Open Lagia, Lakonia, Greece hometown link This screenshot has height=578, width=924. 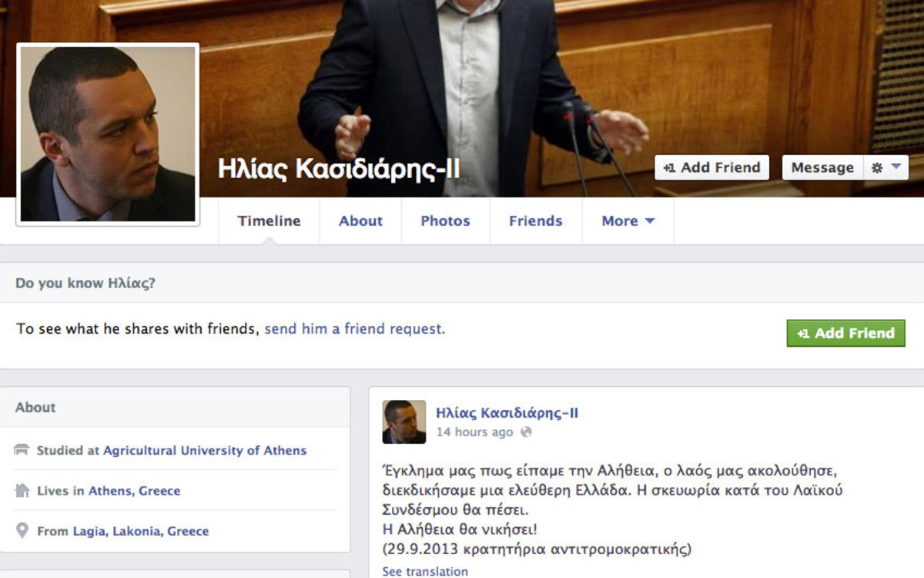pyautogui.click(x=141, y=530)
